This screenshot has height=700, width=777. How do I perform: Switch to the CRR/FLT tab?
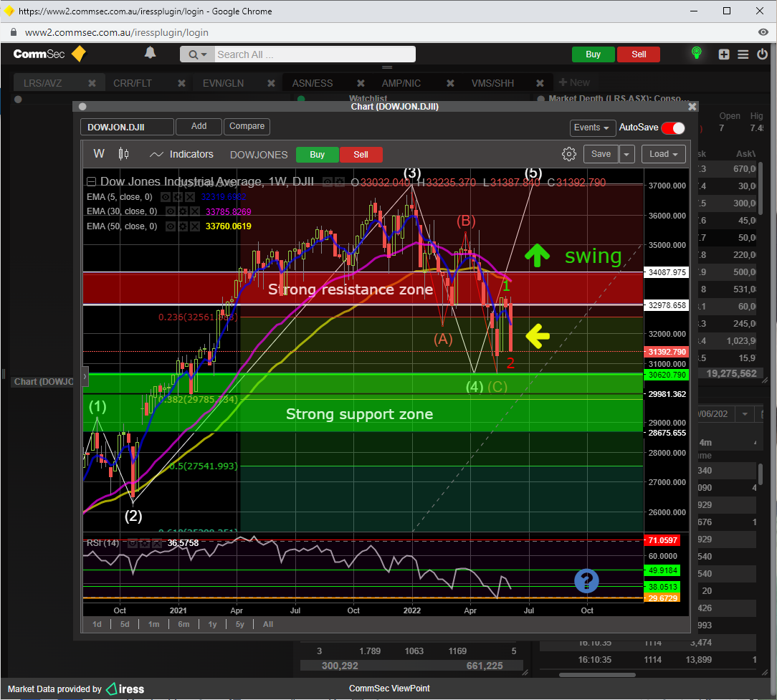point(133,83)
